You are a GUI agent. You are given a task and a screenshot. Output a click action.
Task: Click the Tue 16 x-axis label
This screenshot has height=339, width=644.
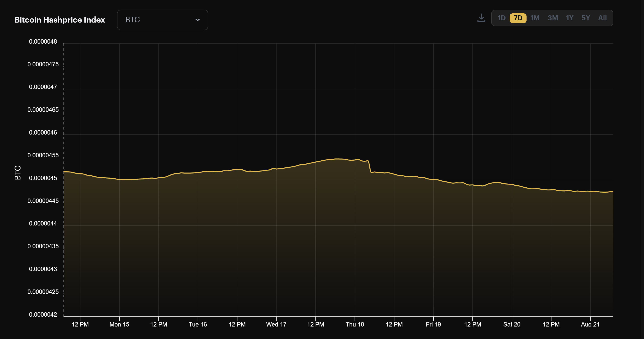click(x=198, y=325)
